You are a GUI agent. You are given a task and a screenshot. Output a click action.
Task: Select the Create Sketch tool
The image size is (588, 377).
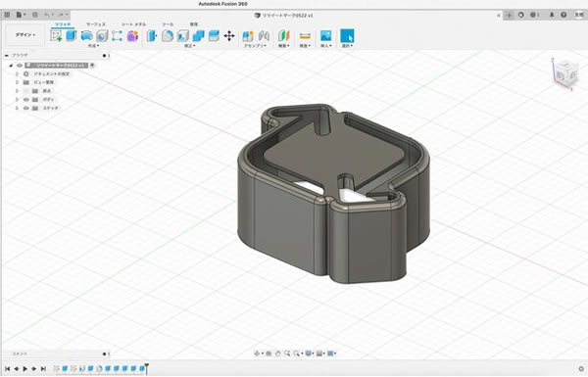56,36
